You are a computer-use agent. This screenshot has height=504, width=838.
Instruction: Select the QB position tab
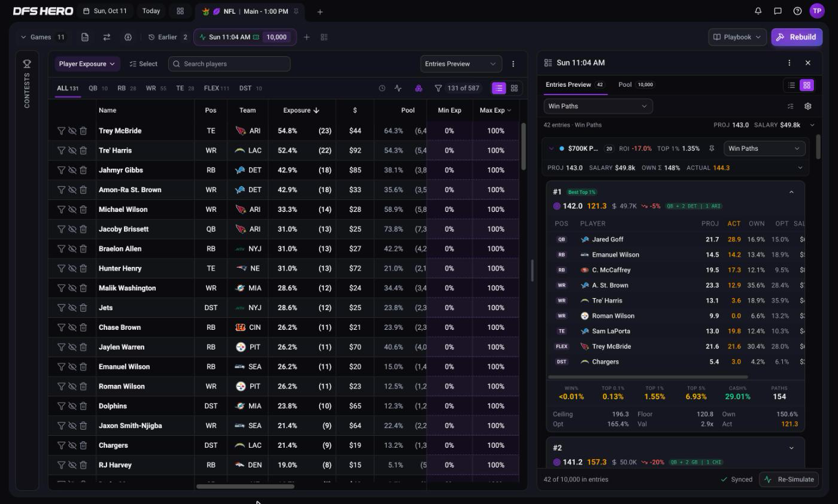pos(98,88)
